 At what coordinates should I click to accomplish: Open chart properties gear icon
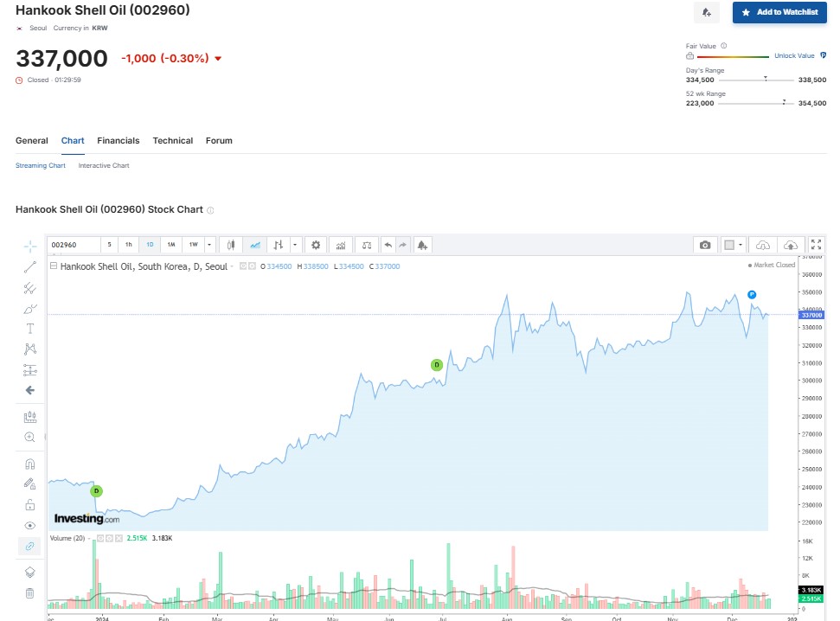316,245
